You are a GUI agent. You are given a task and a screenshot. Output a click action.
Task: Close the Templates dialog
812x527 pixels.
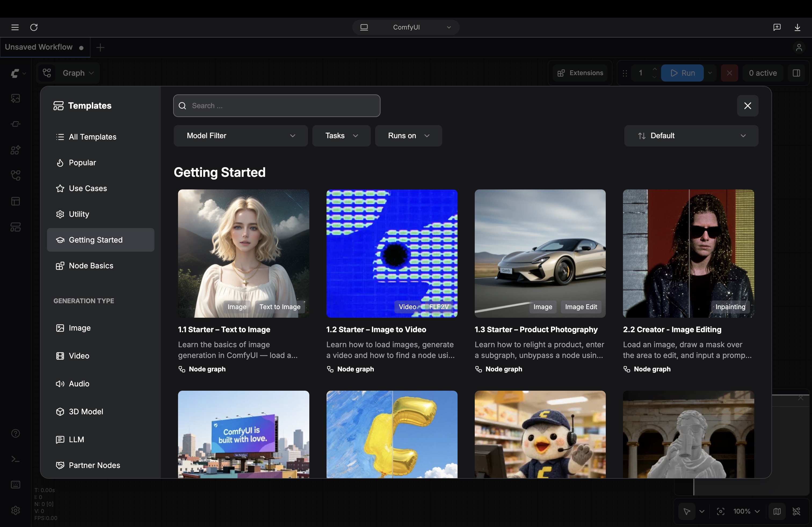(748, 106)
